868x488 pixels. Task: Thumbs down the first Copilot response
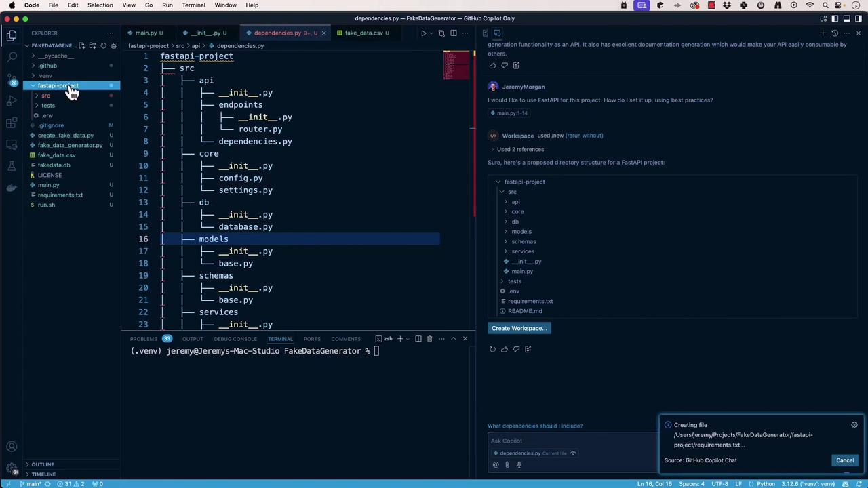point(504,66)
